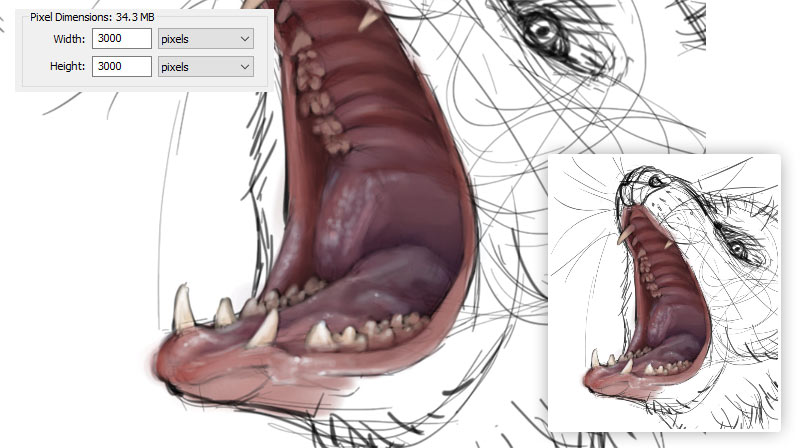Open the Width units pixels dropdown
Viewport: 800px width, 448px height.
pyautogui.click(x=206, y=39)
